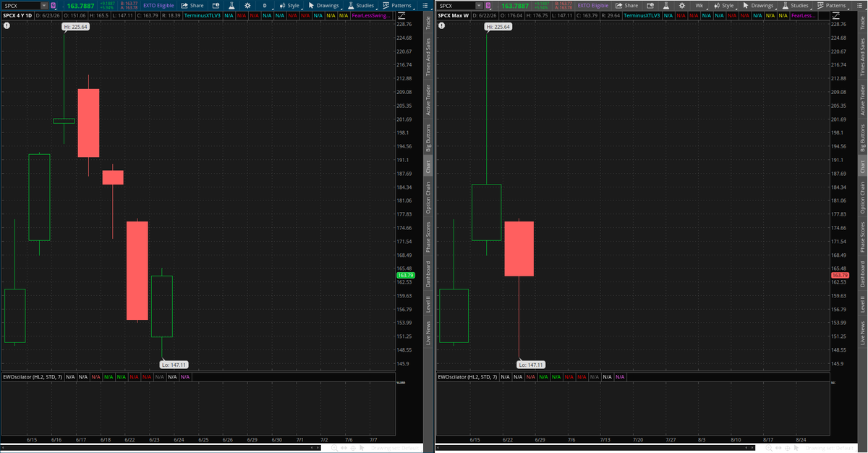Click the flask icon in left chart toolbar
This screenshot has width=868, height=453.
click(x=231, y=6)
